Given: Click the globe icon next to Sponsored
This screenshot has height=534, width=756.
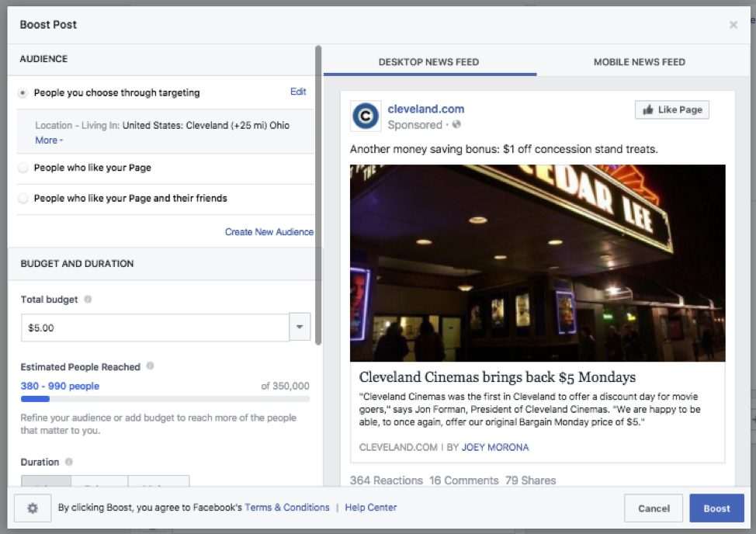Looking at the screenshot, I should coord(456,124).
